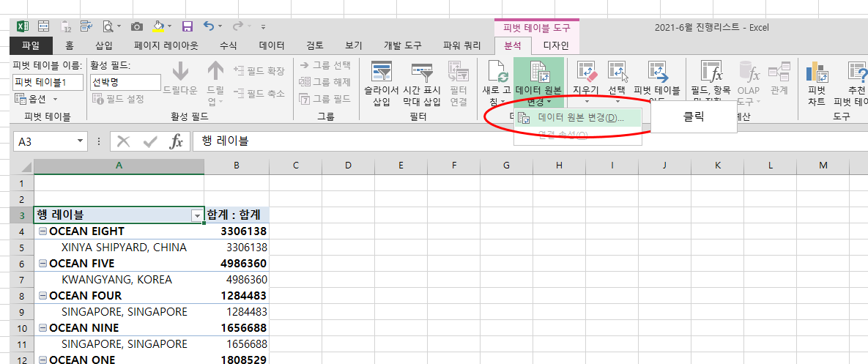The width and height of the screenshot is (868, 364).
Task: Click the Name Box showing A3
Action: tap(43, 141)
